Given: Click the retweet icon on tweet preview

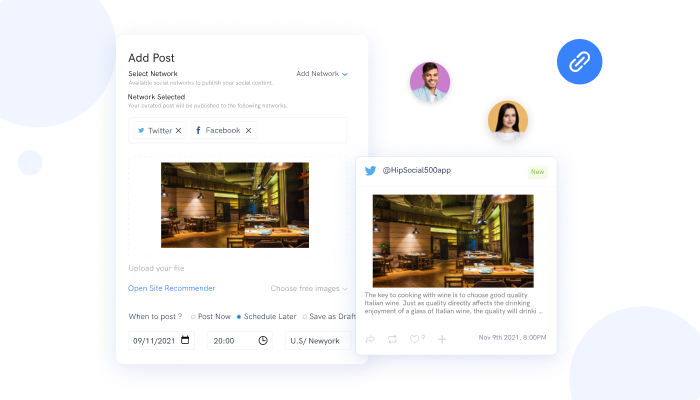Looking at the screenshot, I should (392, 339).
